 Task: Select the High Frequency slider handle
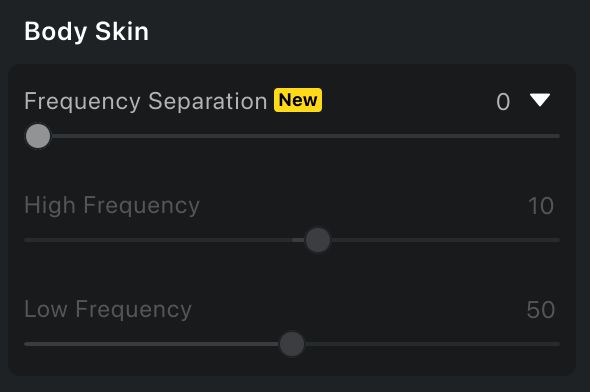pyautogui.click(x=318, y=240)
